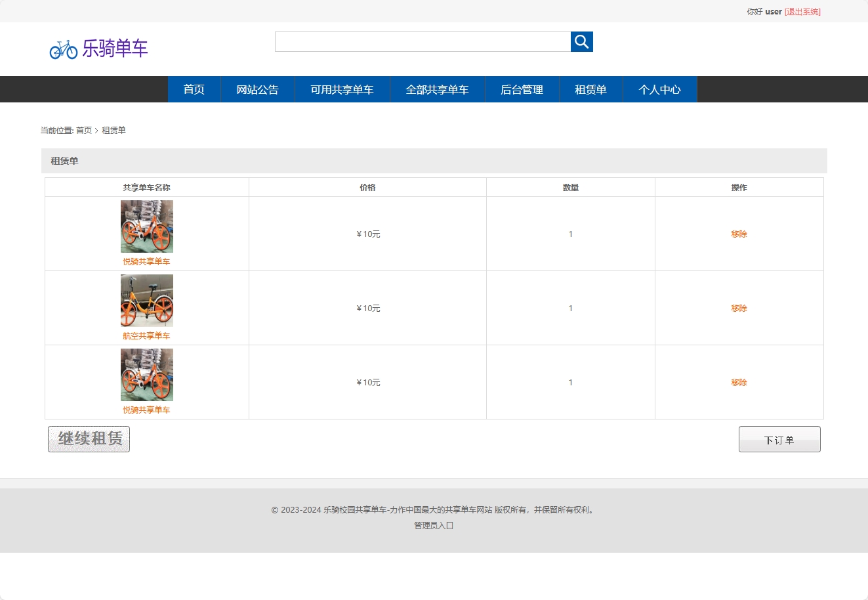Image resolution: width=868 pixels, height=600 pixels.
Task: Remove the first row bike via 移除
Action: point(739,234)
